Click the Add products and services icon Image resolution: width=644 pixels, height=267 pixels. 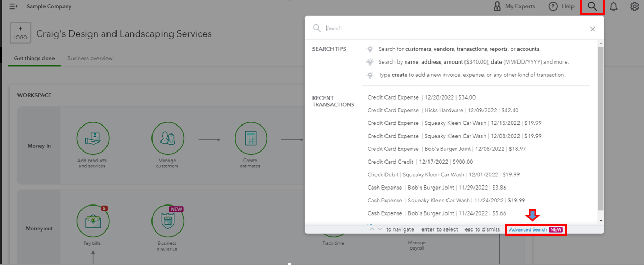coord(92,139)
